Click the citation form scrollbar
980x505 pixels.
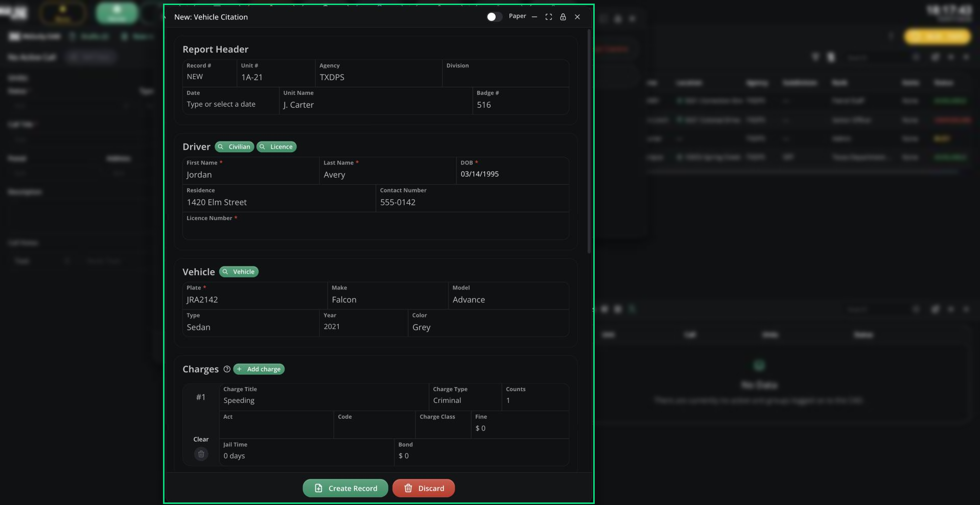(589, 141)
